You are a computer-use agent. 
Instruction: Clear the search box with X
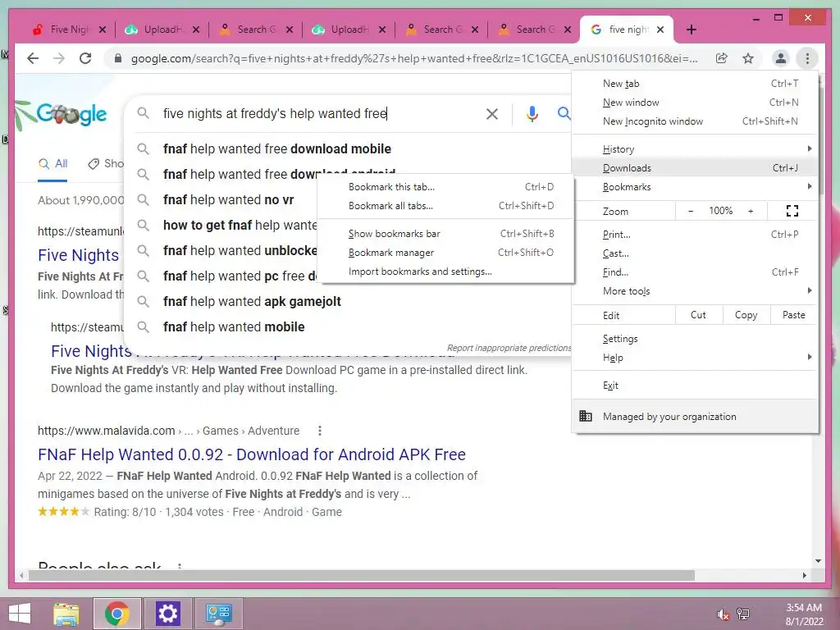(x=492, y=113)
